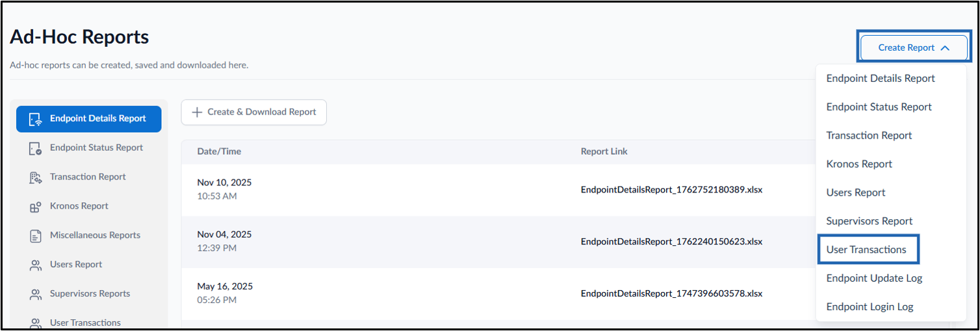Click the May 16, 2025 date cell
Image resolution: width=980 pixels, height=331 pixels.
pyautogui.click(x=225, y=287)
